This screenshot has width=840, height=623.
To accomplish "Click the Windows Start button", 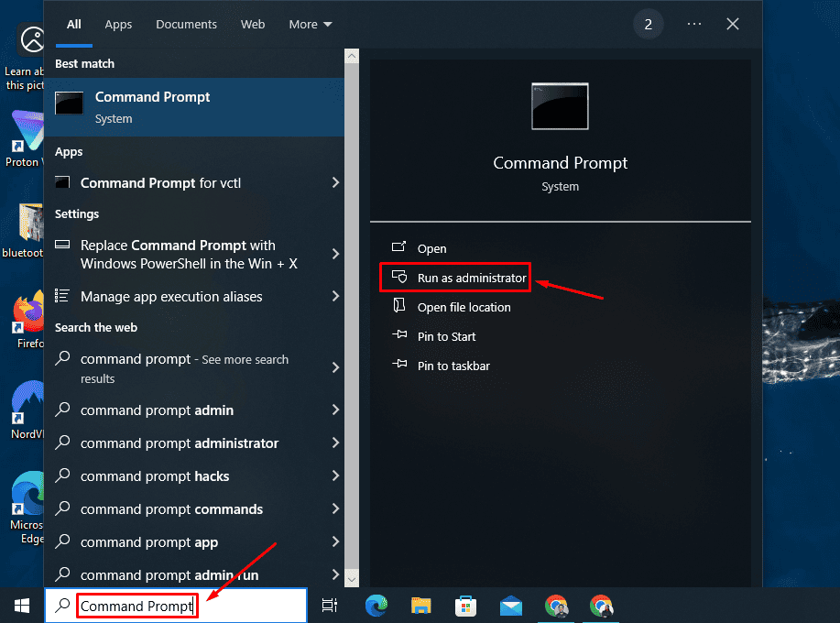I will (x=22, y=606).
